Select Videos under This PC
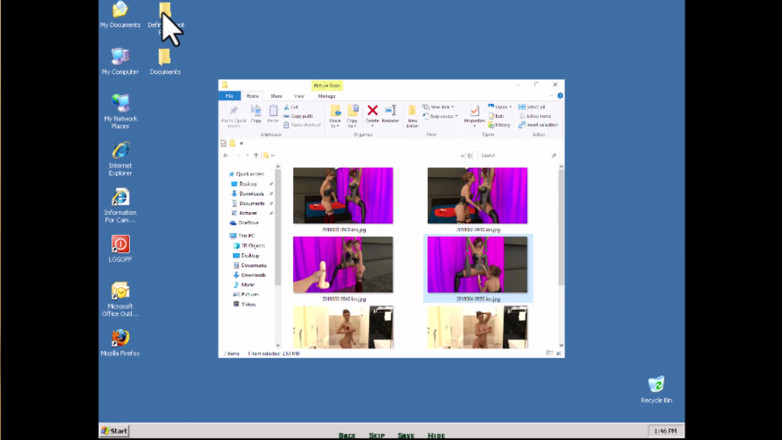 point(244,304)
